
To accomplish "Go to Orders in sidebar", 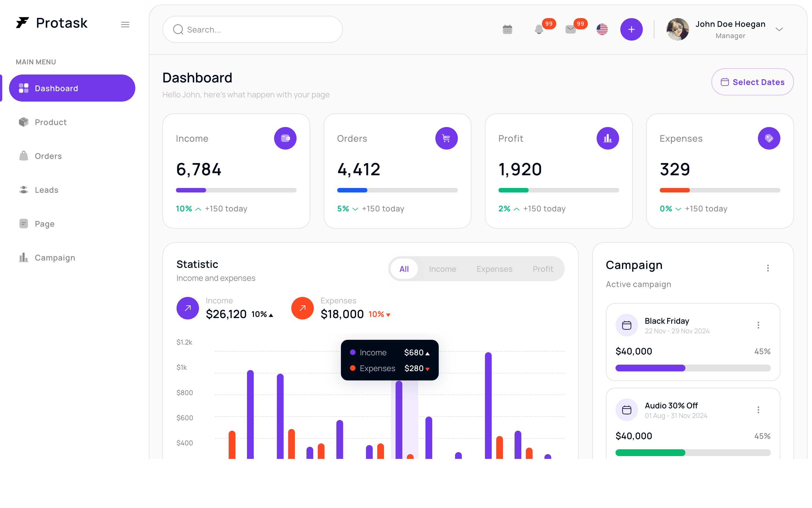I will point(72,156).
